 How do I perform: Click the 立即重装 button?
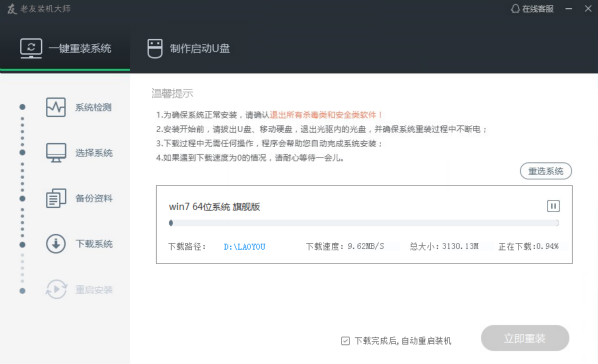pos(525,338)
